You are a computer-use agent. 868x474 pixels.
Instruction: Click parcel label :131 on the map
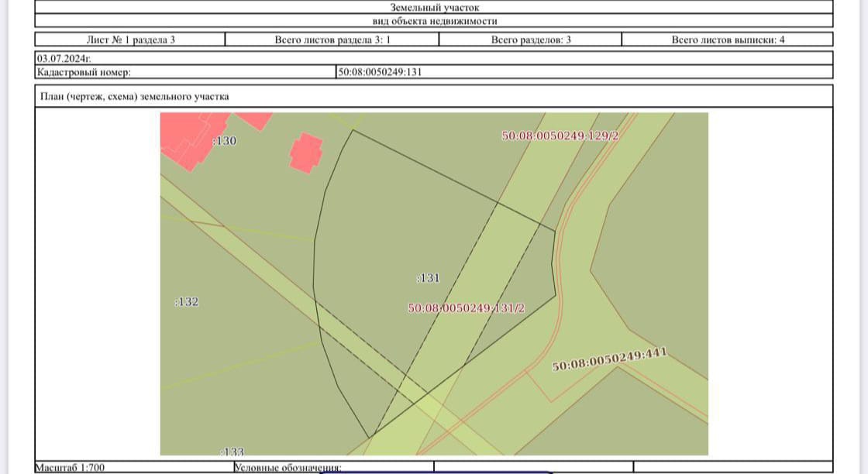(x=428, y=277)
